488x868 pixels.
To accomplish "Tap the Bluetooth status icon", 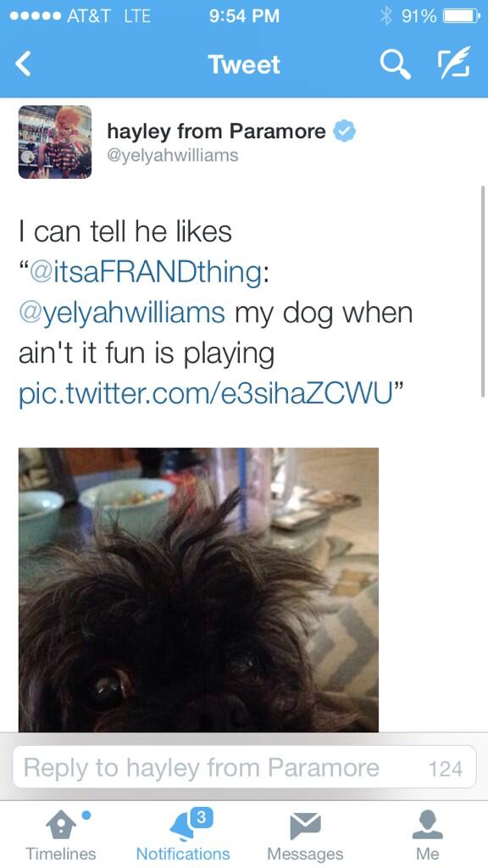I will [386, 16].
